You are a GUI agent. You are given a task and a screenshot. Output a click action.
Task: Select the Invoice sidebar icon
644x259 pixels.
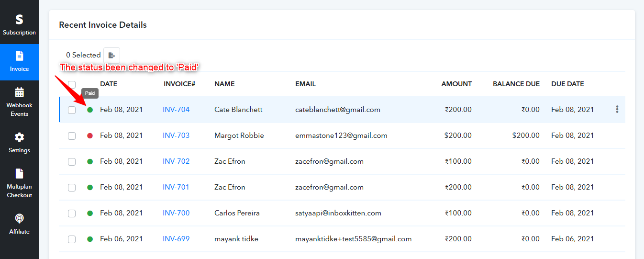[x=19, y=61]
